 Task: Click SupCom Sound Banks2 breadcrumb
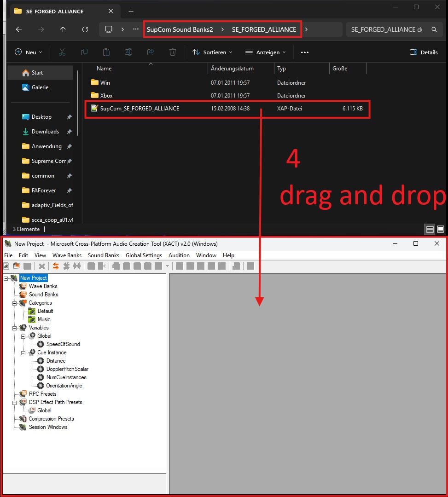180,29
